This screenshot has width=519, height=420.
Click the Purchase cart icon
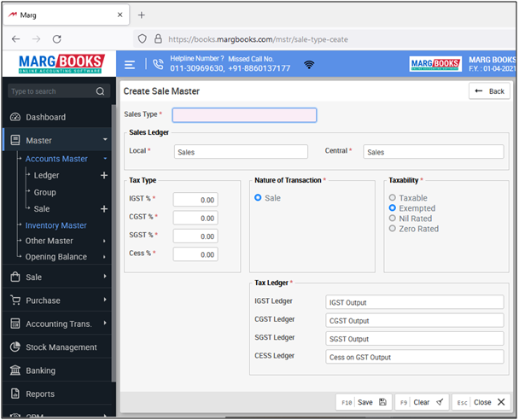[15, 300]
